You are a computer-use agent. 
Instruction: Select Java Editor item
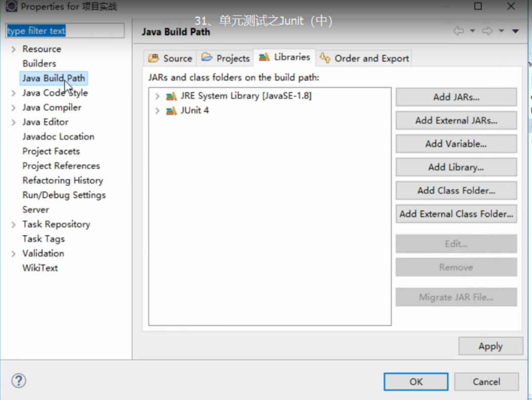click(46, 122)
